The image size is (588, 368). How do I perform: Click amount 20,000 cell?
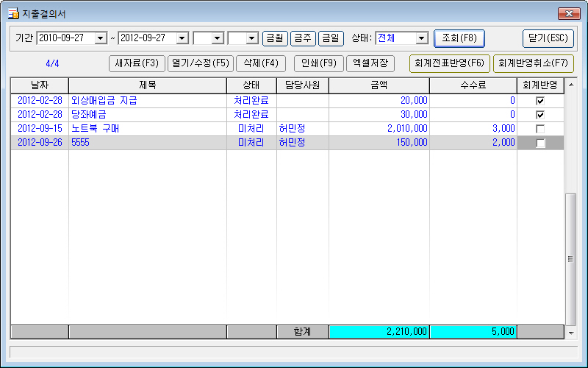(x=379, y=101)
